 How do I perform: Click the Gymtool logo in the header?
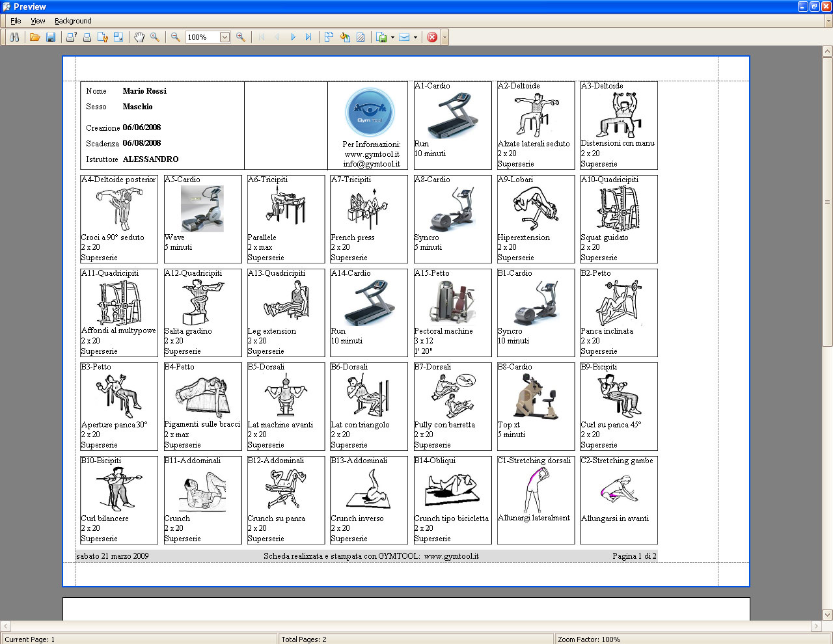pos(370,112)
